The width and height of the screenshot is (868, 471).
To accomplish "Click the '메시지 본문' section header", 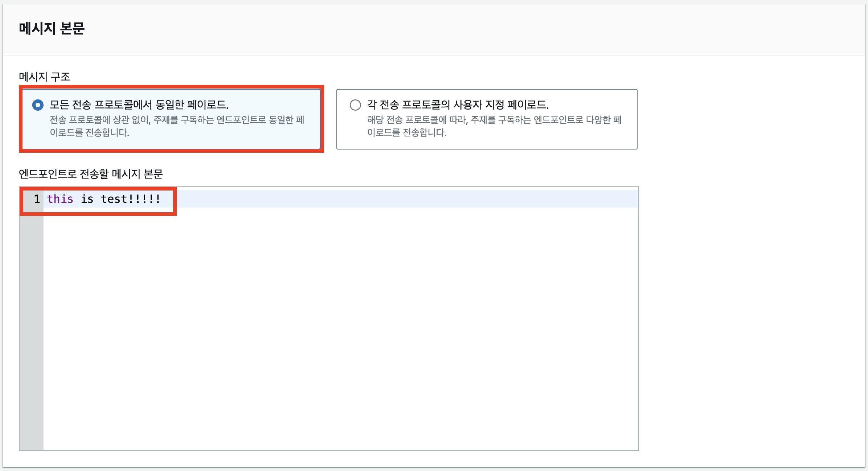I will [x=52, y=28].
